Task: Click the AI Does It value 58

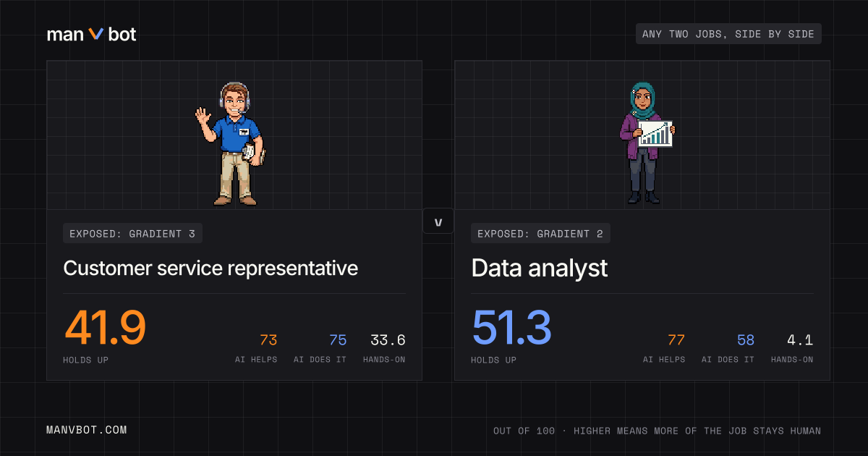Action: point(746,340)
